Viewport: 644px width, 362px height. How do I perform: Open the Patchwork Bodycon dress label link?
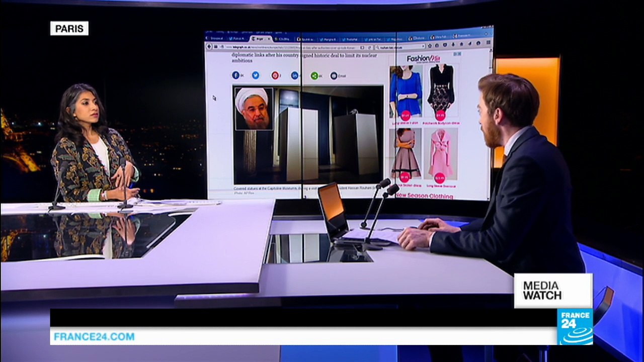(441, 123)
